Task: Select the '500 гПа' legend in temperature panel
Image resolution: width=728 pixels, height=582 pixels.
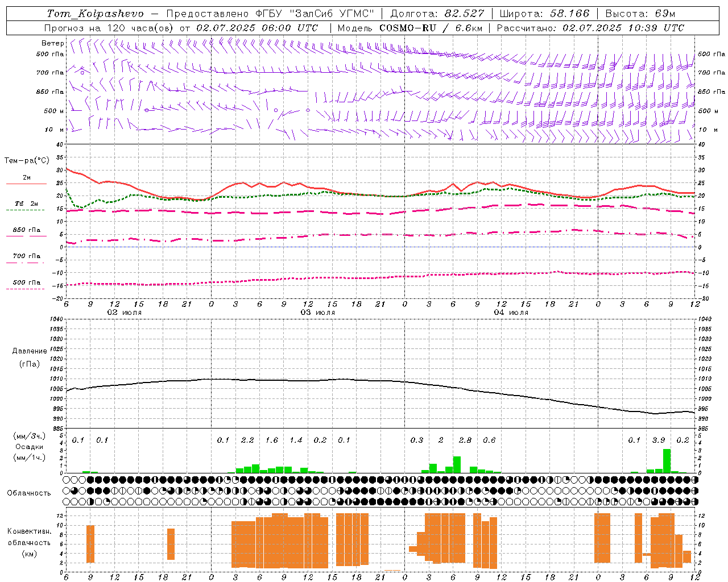Action: click(x=27, y=282)
